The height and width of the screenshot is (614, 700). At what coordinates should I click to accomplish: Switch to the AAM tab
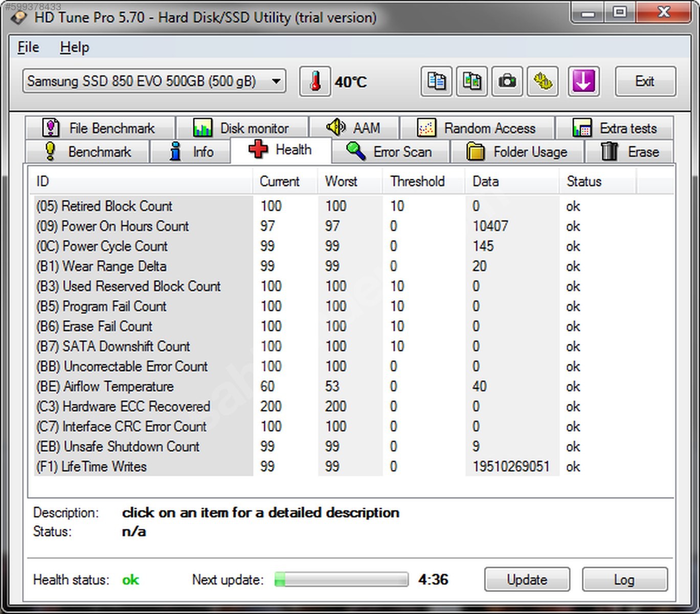click(x=354, y=127)
